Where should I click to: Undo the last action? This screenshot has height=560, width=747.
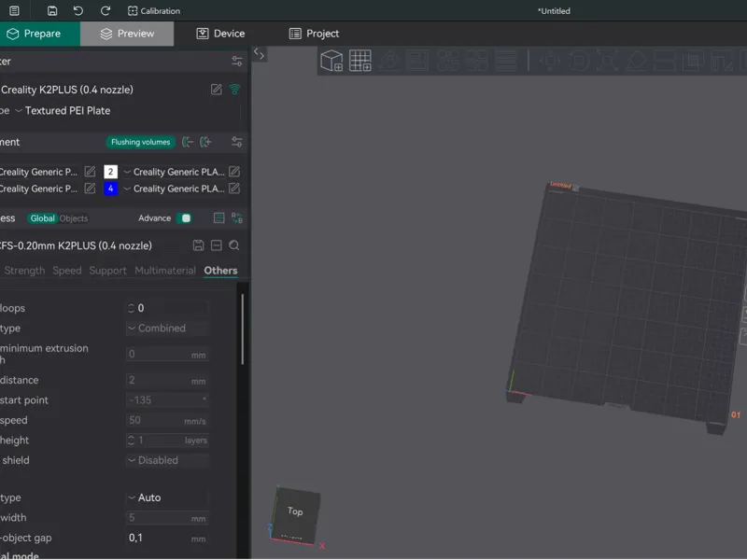(x=78, y=10)
